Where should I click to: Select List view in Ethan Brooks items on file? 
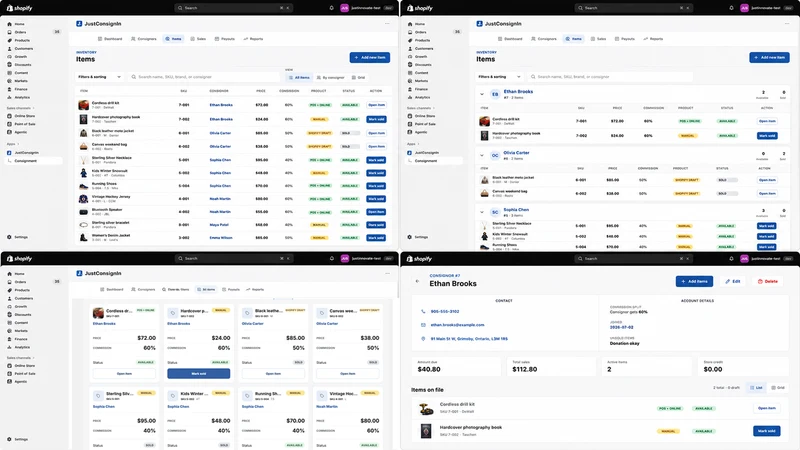(x=756, y=388)
